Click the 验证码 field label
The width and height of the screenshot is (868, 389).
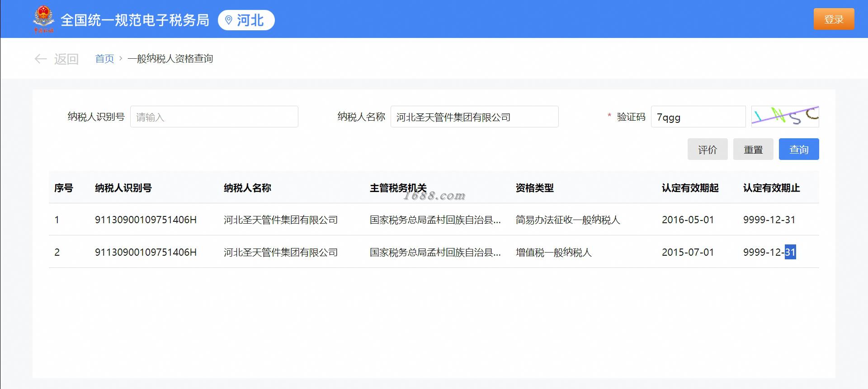pyautogui.click(x=631, y=117)
